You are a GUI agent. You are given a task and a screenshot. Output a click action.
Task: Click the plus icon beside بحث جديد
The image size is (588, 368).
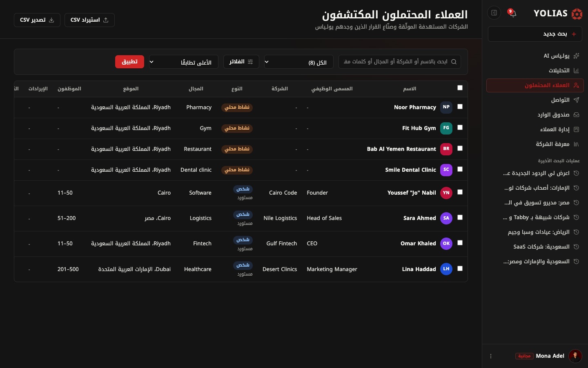click(x=574, y=34)
